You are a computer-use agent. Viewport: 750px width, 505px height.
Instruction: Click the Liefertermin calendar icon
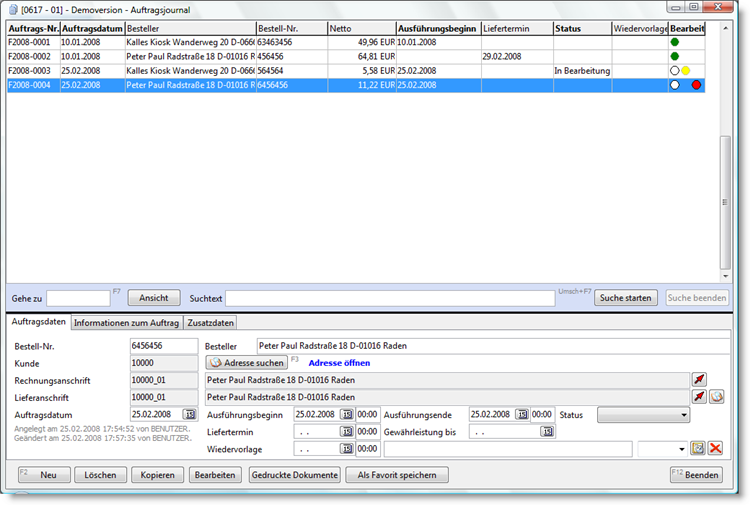[x=346, y=432]
